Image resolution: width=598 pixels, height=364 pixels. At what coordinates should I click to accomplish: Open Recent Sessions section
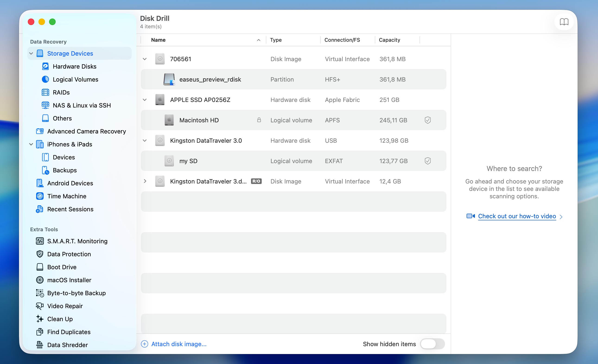70,209
